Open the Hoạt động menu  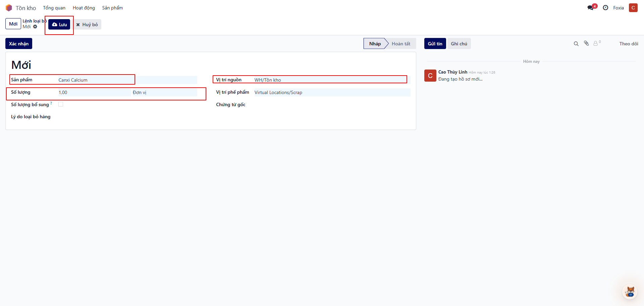coord(84,8)
